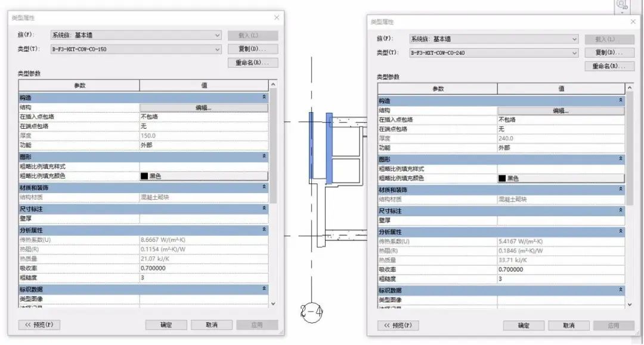This screenshot has height=345, width=644.
Task: Click 取消 in the 150 wall dialog
Action: click(212, 325)
